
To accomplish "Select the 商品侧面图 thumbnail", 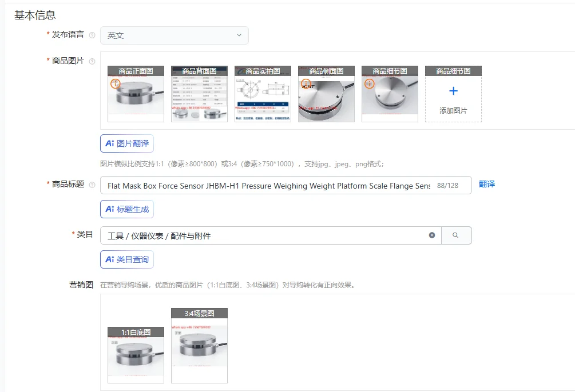I will 326,94.
